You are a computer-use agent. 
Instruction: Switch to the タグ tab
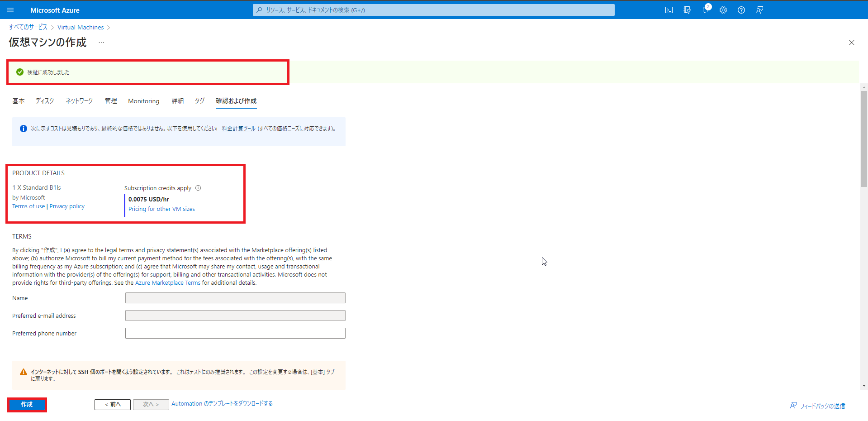[200, 101]
